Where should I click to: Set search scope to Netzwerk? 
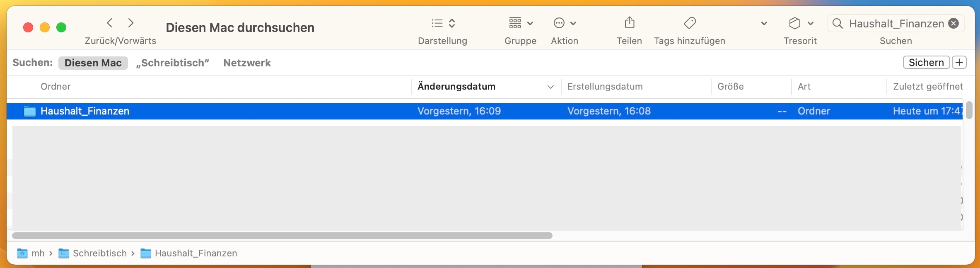pos(247,63)
